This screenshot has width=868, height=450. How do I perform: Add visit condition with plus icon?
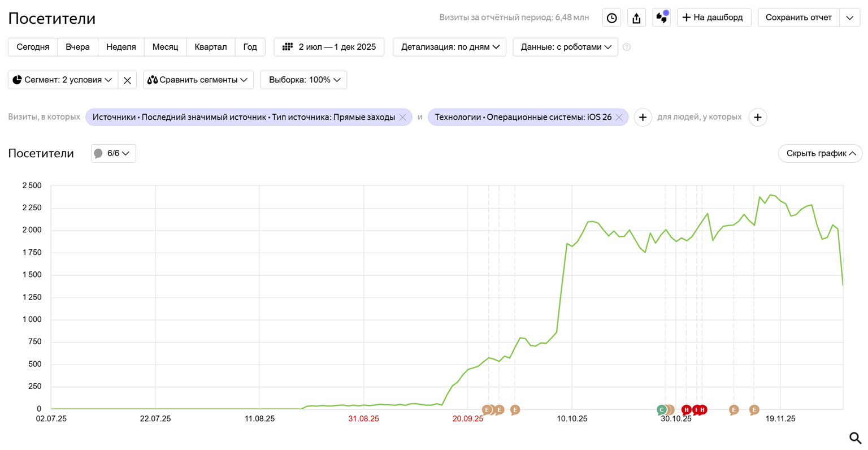tap(643, 118)
